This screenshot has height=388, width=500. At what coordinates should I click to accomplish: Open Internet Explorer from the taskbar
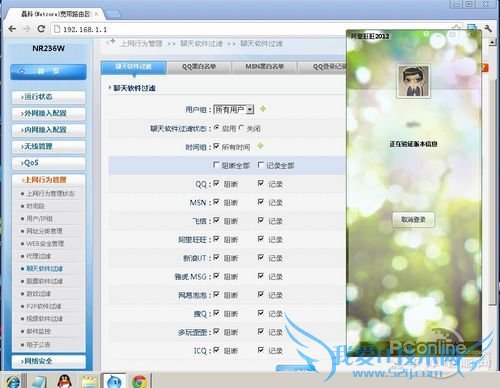tap(13, 381)
